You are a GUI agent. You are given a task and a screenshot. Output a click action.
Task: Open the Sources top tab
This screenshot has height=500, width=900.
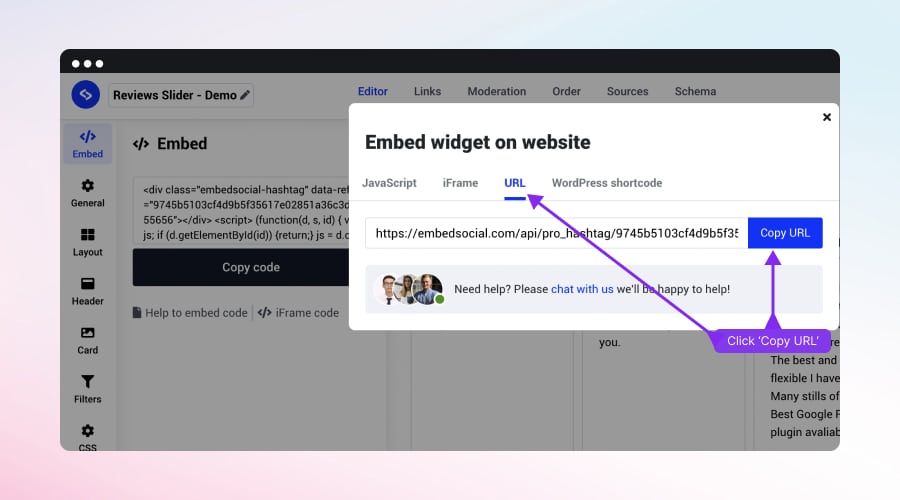pos(627,91)
